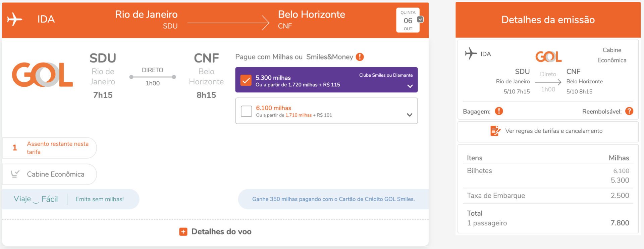Expand the 6.100 milhas fare chevron

pyautogui.click(x=409, y=115)
